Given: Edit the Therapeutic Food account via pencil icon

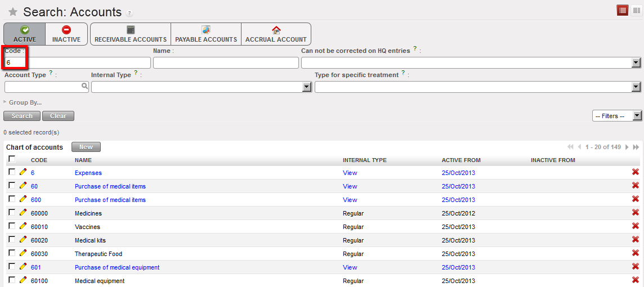Looking at the screenshot, I should pos(23,253).
